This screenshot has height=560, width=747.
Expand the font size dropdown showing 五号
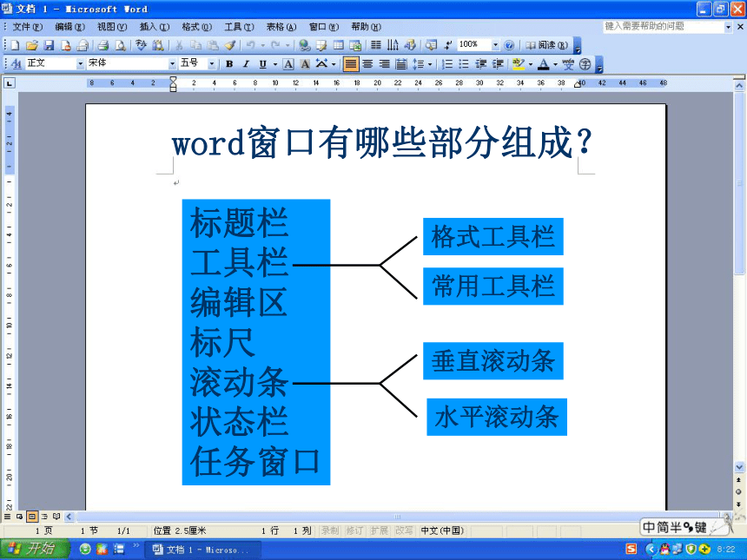click(x=212, y=63)
